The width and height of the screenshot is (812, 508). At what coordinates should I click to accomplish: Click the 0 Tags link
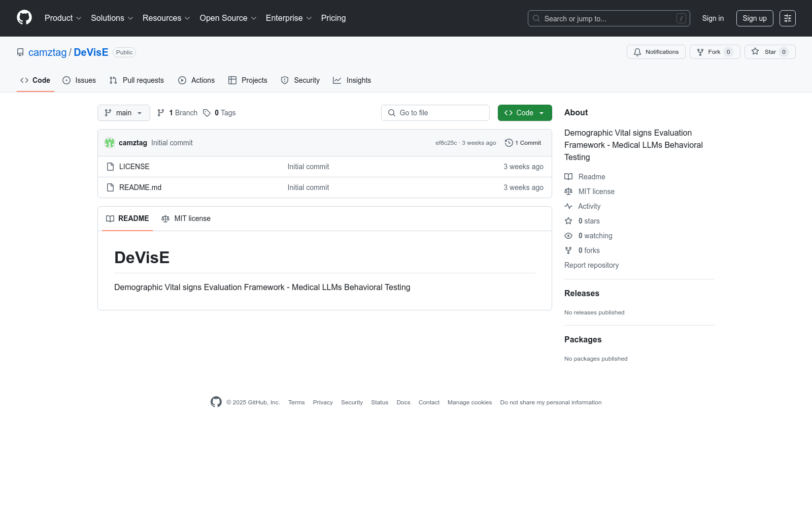(219, 113)
